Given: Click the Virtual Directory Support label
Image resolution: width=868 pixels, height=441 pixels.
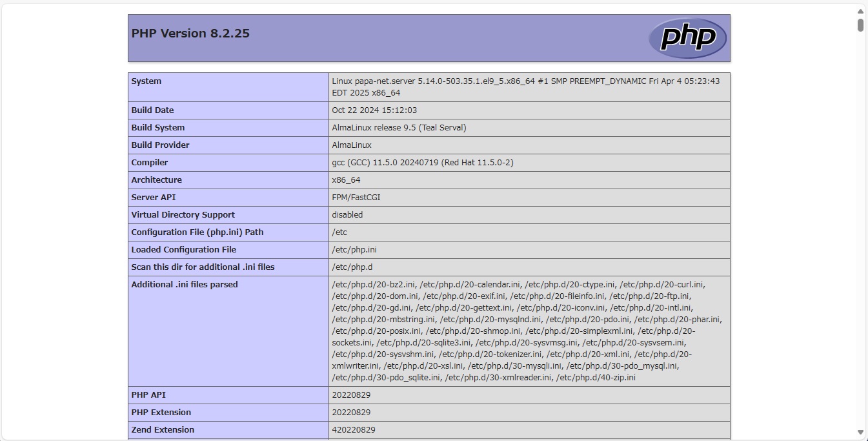Looking at the screenshot, I should 183,215.
